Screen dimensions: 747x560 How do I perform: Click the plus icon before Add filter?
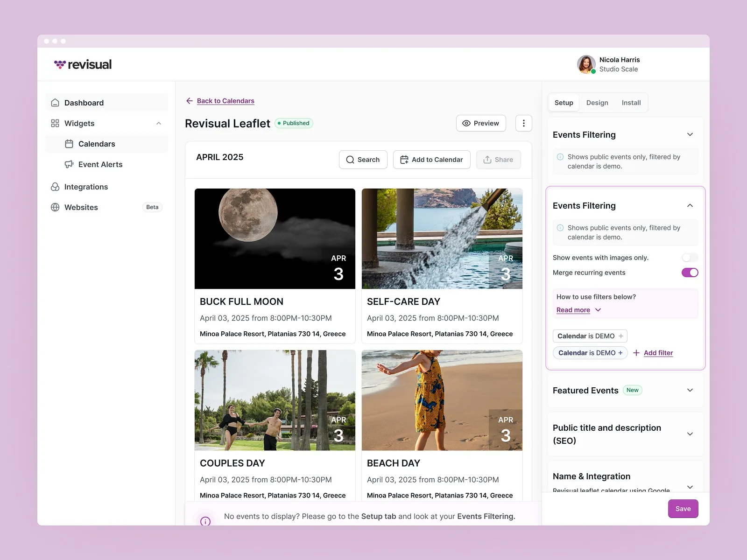pyautogui.click(x=636, y=353)
